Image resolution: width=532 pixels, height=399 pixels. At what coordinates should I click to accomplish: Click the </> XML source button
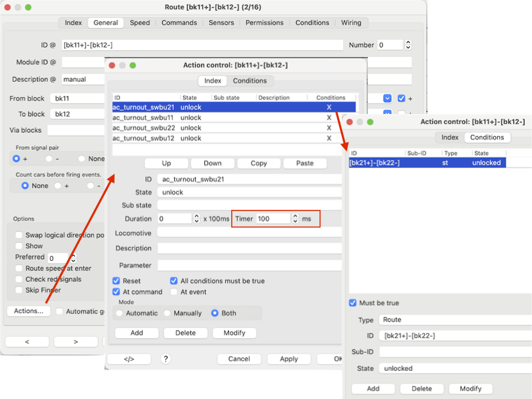[129, 359]
